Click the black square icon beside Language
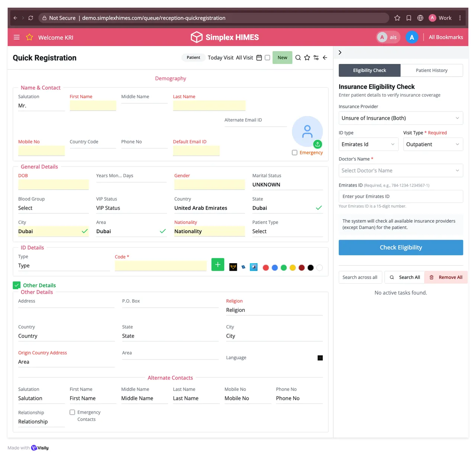This screenshot has width=476, height=458. pos(320,358)
